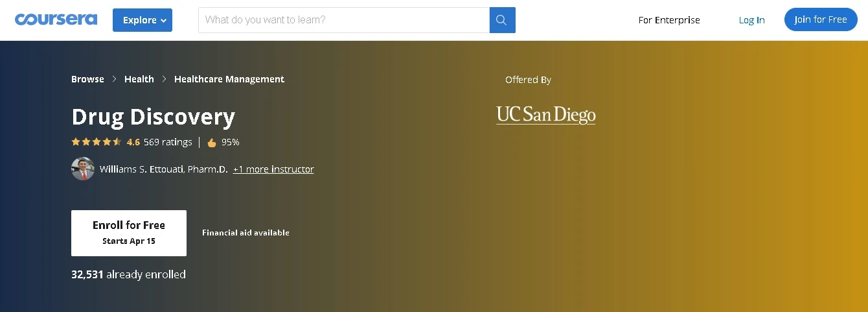This screenshot has width=868, height=312.
Task: Open the Health breadcrumb link
Action: pyautogui.click(x=139, y=79)
